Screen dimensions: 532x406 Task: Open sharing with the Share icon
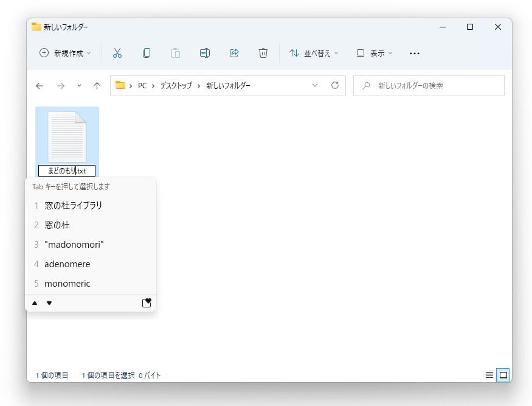(x=233, y=53)
